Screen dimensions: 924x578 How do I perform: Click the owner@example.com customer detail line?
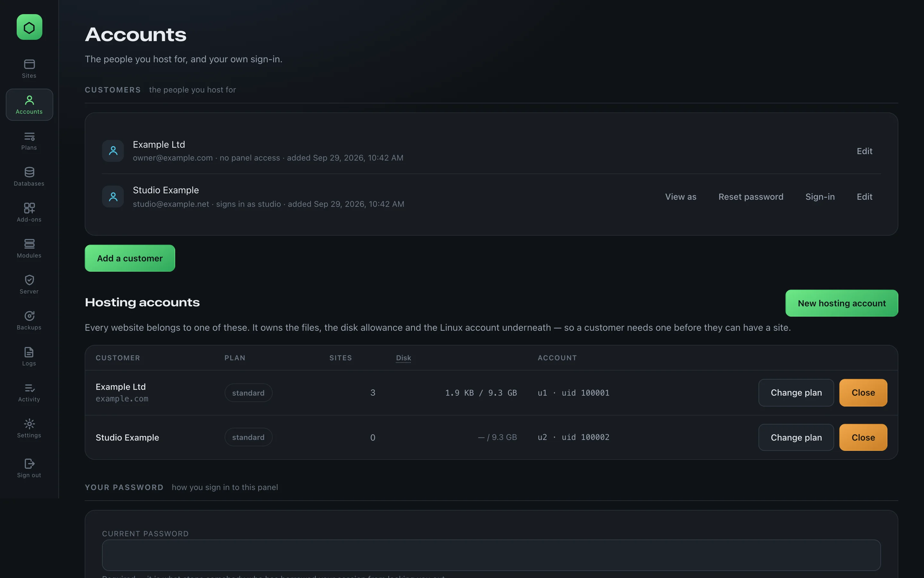(268, 158)
